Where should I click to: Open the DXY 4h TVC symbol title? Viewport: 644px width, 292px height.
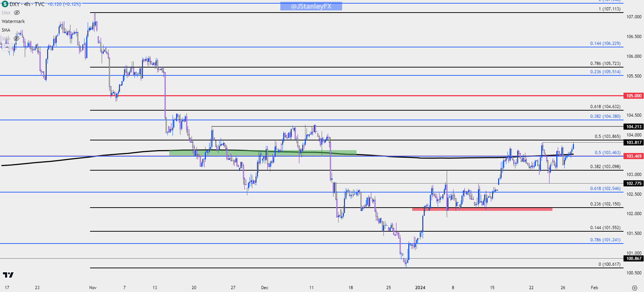(27, 4)
